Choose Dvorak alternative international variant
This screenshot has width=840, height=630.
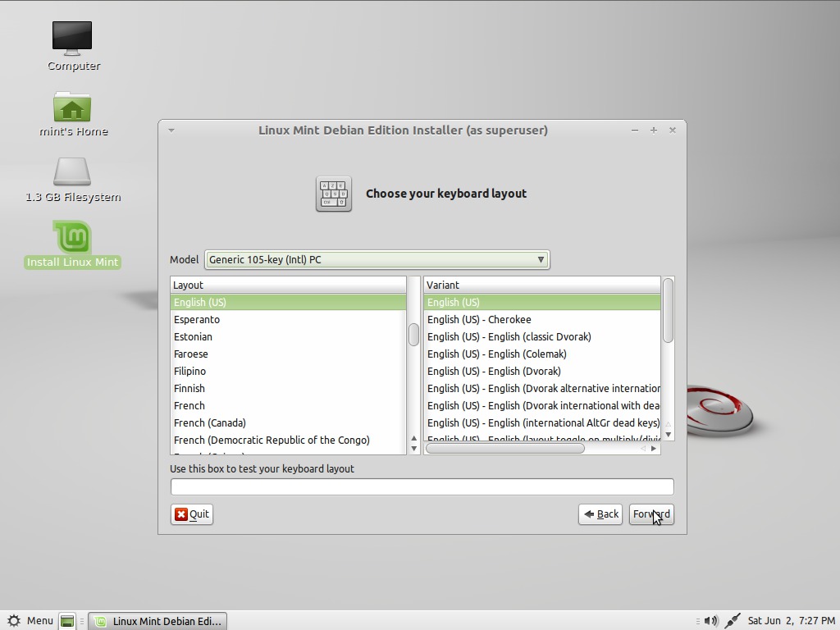(542, 388)
